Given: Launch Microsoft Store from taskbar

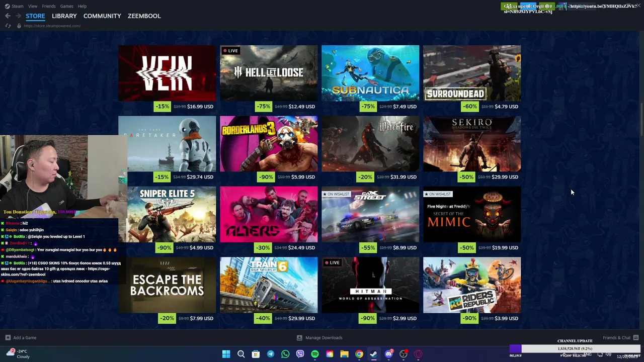Looking at the screenshot, I should (x=256, y=354).
